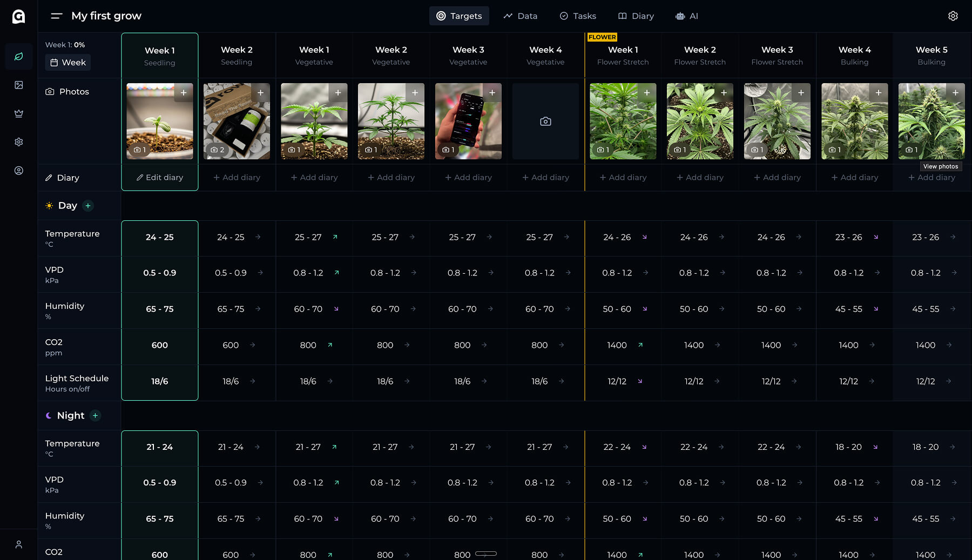972x560 pixels.
Task: Click the horizontal scrollbar near the CO2 row
Action: (x=485, y=552)
